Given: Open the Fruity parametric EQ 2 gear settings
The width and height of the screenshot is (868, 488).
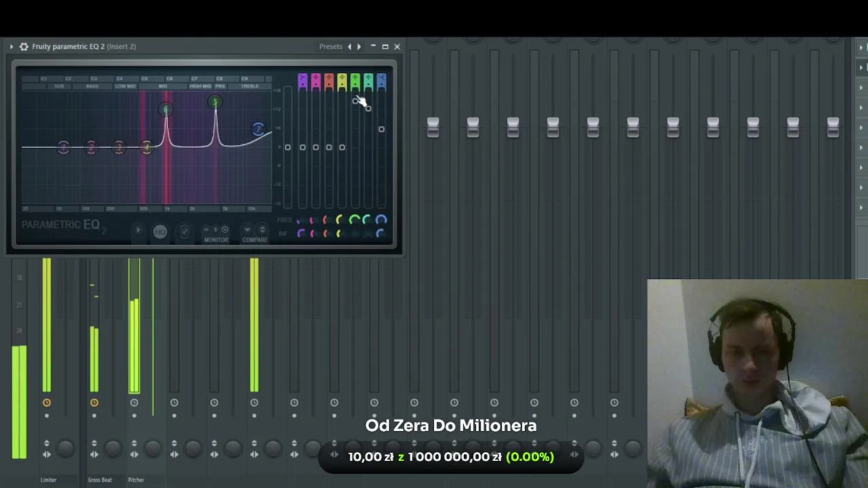Looking at the screenshot, I should 24,46.
